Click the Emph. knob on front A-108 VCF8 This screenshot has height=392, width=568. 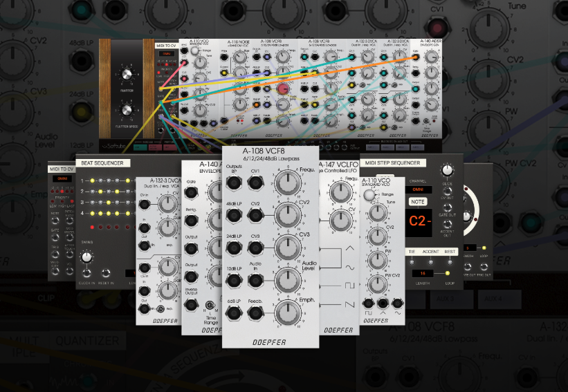click(x=288, y=312)
